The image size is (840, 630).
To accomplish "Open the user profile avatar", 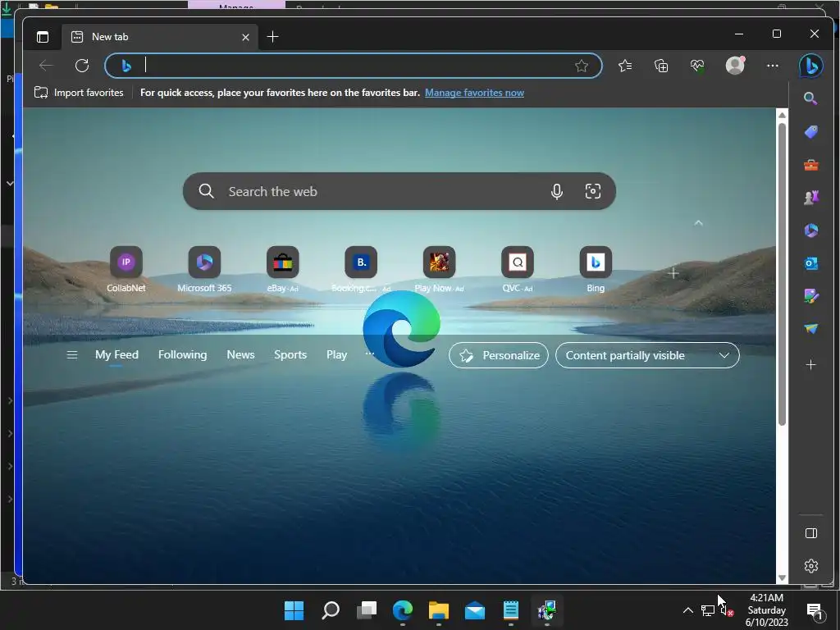I will coord(735,66).
